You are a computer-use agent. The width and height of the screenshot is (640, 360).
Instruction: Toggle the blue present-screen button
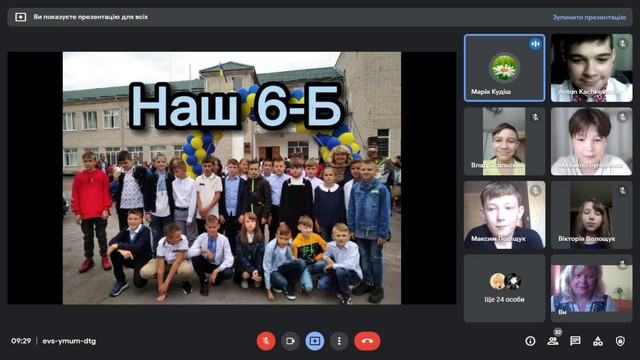point(315,341)
